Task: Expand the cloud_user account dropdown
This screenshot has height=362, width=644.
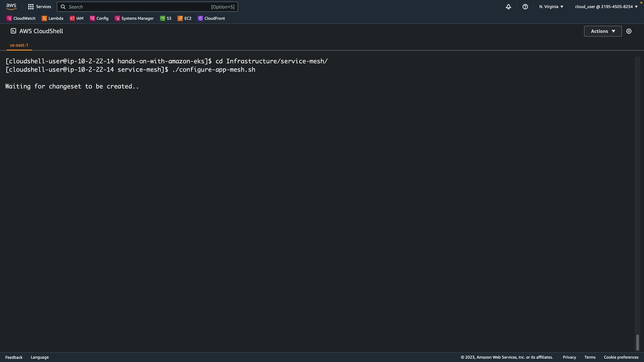Action: click(606, 7)
